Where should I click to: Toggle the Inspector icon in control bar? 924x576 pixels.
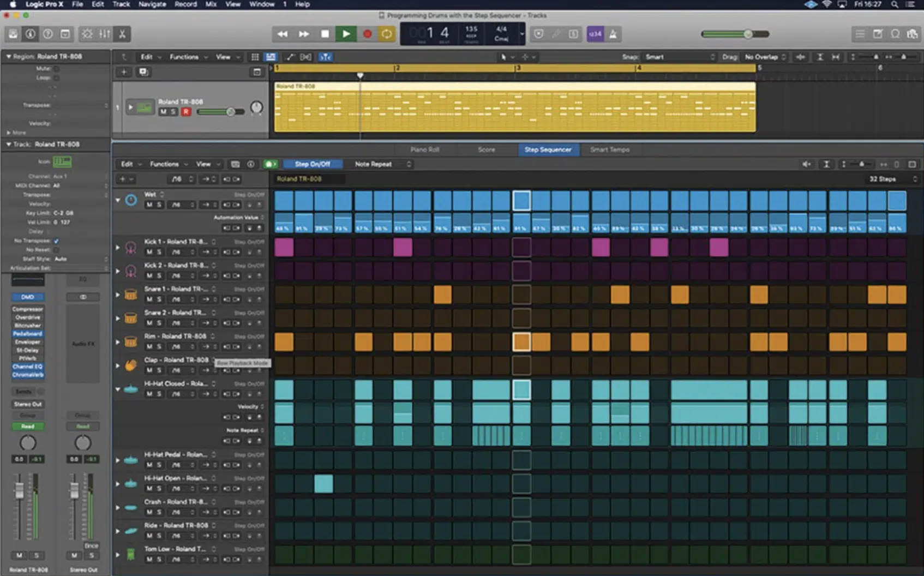pyautogui.click(x=31, y=34)
